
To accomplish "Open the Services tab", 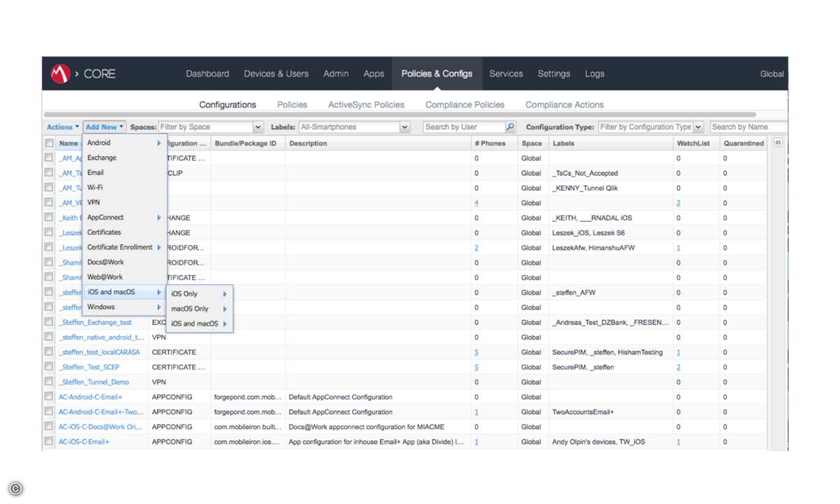I will (x=506, y=73).
